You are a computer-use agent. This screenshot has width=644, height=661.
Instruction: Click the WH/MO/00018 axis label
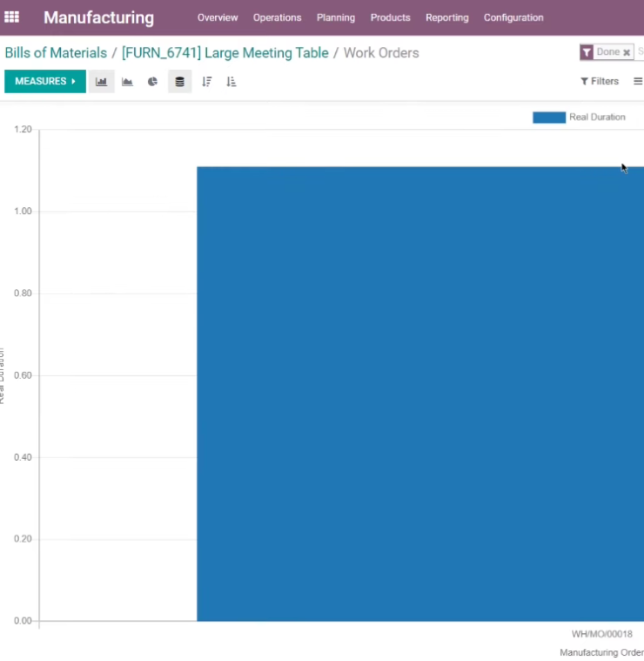[x=602, y=634]
